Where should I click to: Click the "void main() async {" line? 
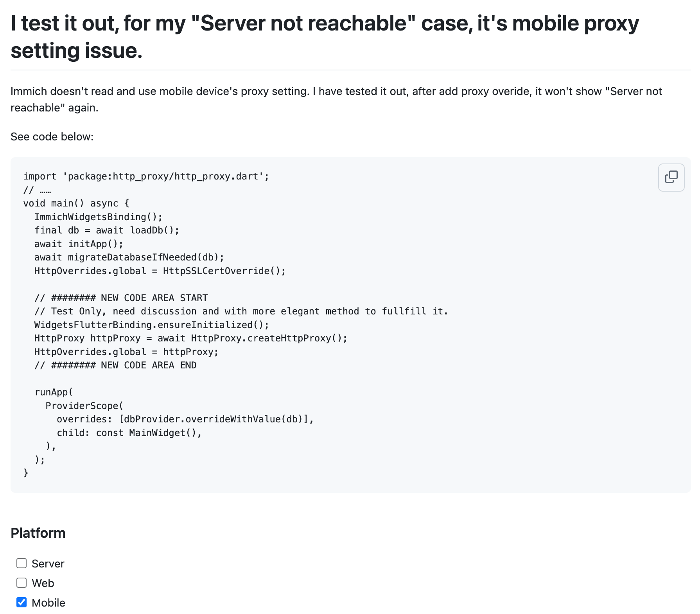point(76,203)
